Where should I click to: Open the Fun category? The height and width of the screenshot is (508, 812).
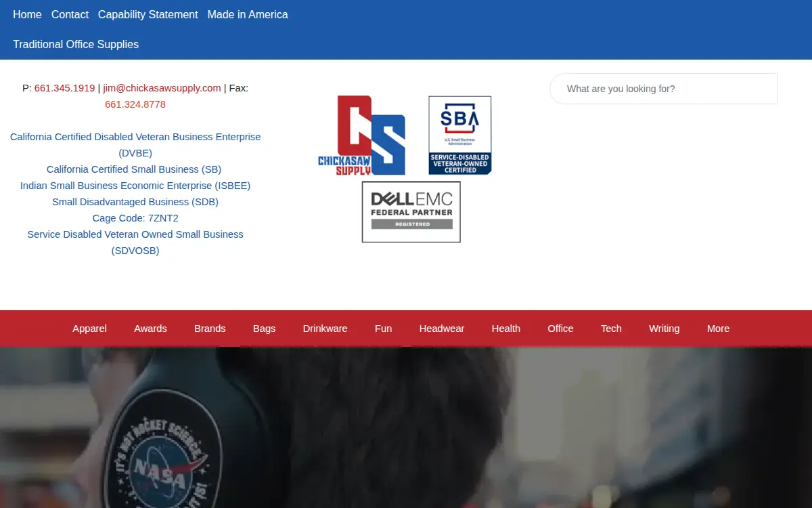coord(384,329)
